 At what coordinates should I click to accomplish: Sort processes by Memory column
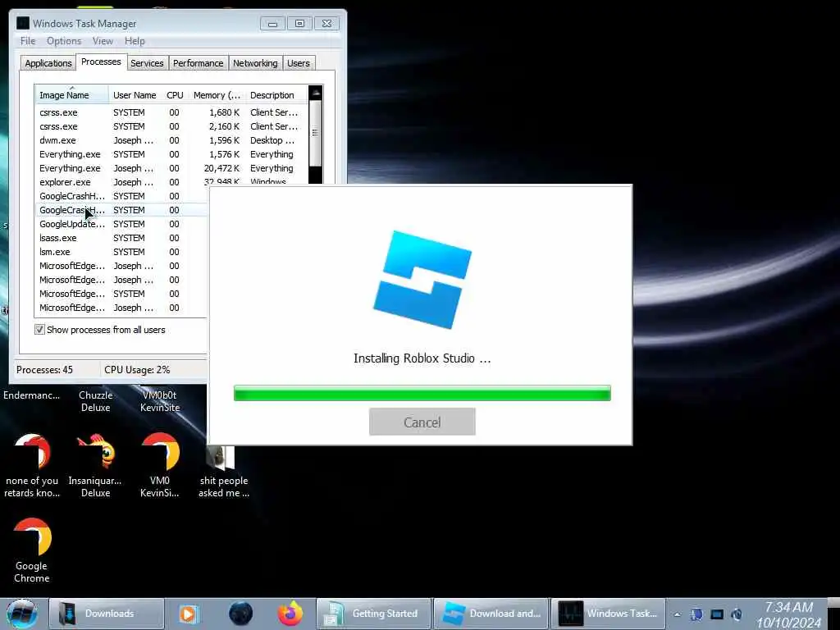217,95
